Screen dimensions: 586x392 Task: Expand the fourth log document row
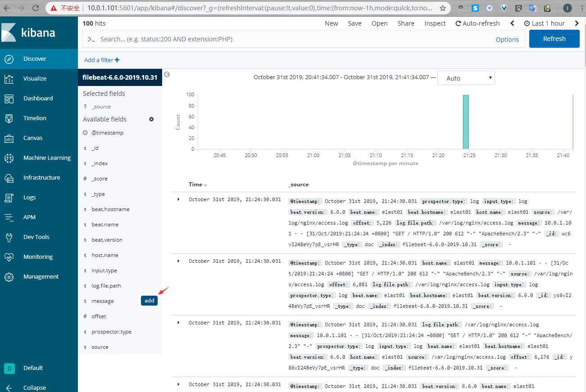coord(178,384)
